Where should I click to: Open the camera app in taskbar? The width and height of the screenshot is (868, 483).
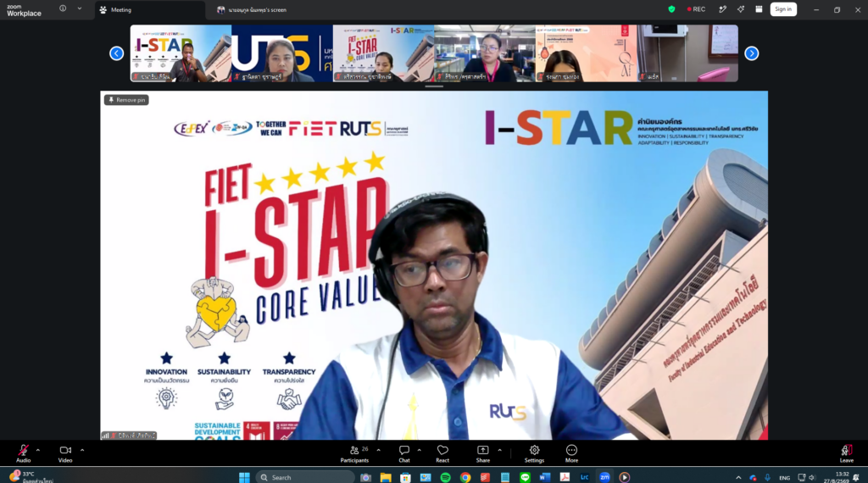(x=366, y=477)
